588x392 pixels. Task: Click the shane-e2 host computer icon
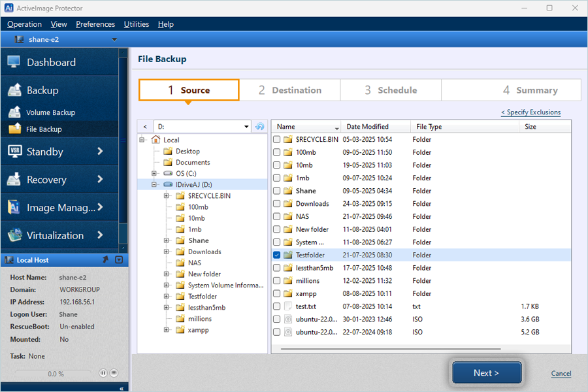point(19,39)
